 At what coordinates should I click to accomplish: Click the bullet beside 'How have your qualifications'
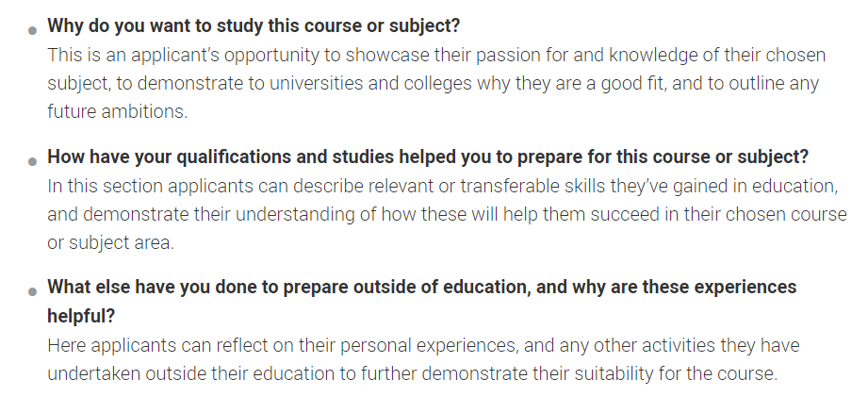coord(33,161)
